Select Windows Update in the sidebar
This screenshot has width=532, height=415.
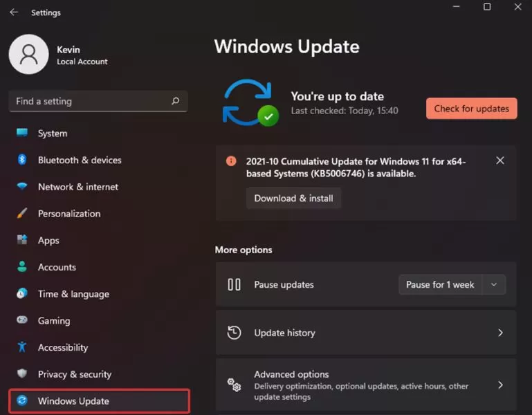(x=99, y=400)
